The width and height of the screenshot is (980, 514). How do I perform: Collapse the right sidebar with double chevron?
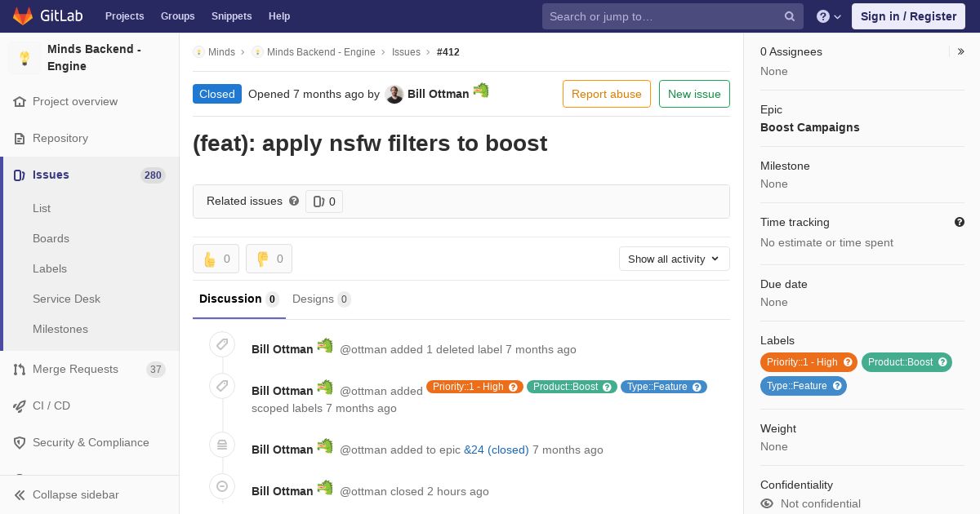[961, 51]
